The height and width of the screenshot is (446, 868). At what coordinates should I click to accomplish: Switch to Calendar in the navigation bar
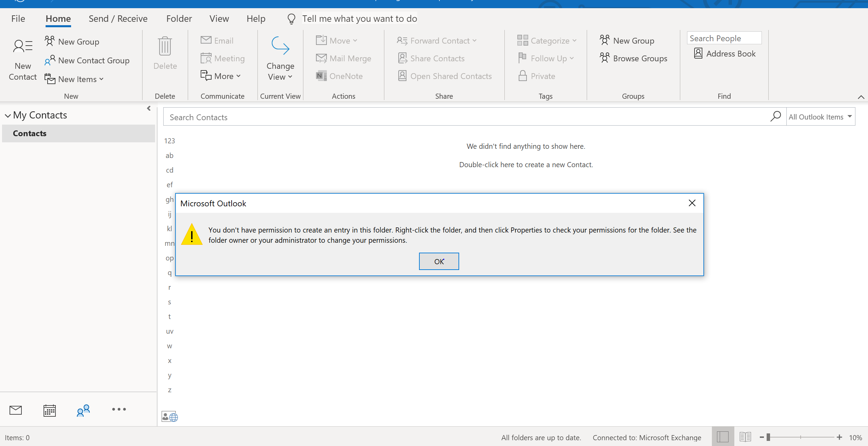click(x=50, y=410)
